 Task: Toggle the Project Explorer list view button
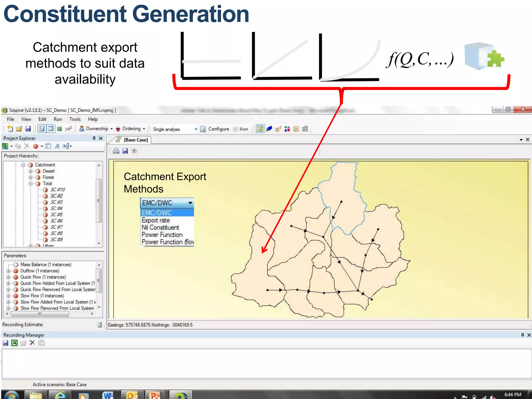(42, 129)
